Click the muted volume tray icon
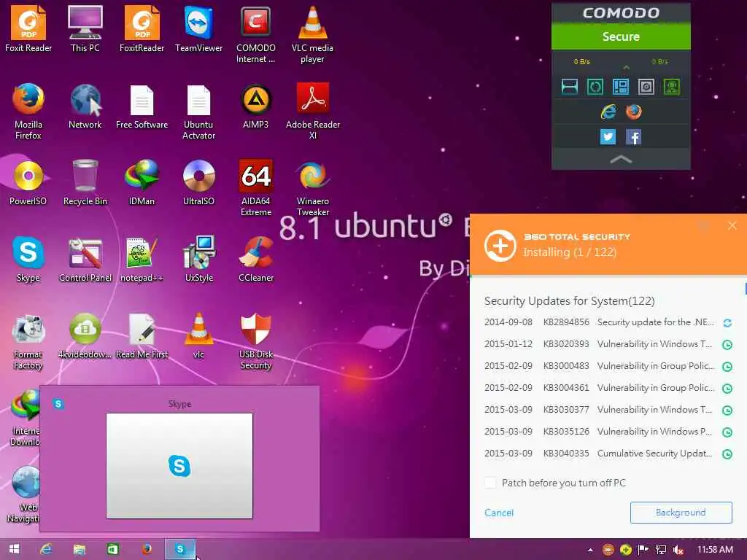 pyautogui.click(x=678, y=550)
